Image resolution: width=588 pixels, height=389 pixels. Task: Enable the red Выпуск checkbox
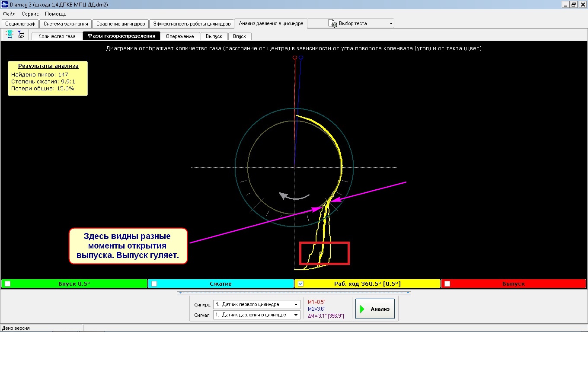447,284
